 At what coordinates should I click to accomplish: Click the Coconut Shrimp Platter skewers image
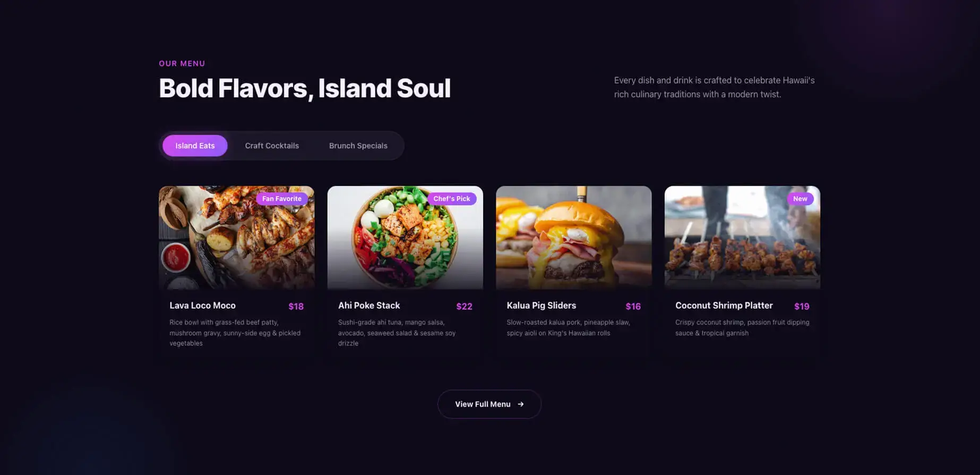coord(742,237)
